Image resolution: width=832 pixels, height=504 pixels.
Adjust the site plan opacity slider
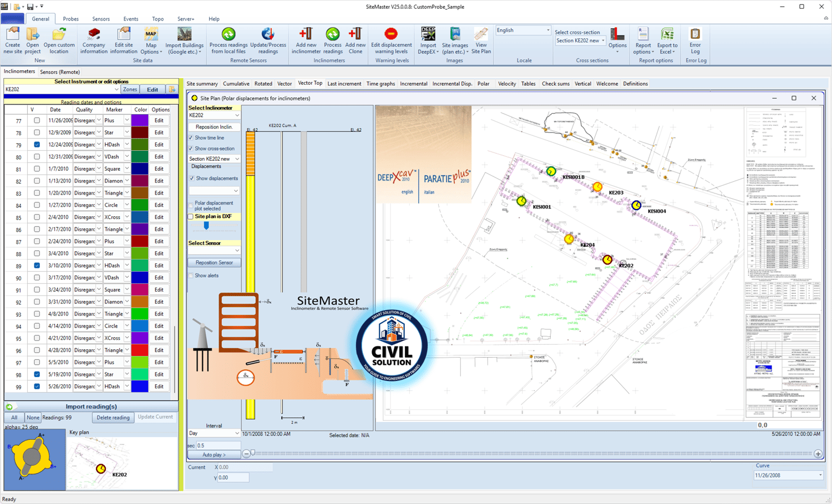click(206, 226)
